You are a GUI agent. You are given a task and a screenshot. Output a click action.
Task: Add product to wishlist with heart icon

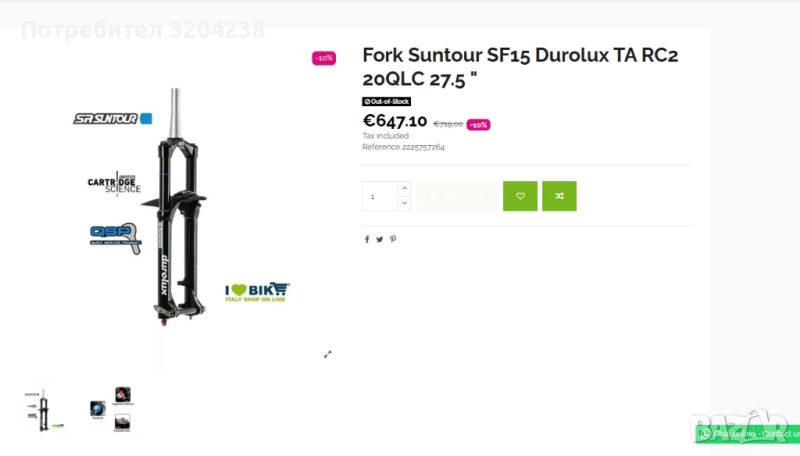520,196
